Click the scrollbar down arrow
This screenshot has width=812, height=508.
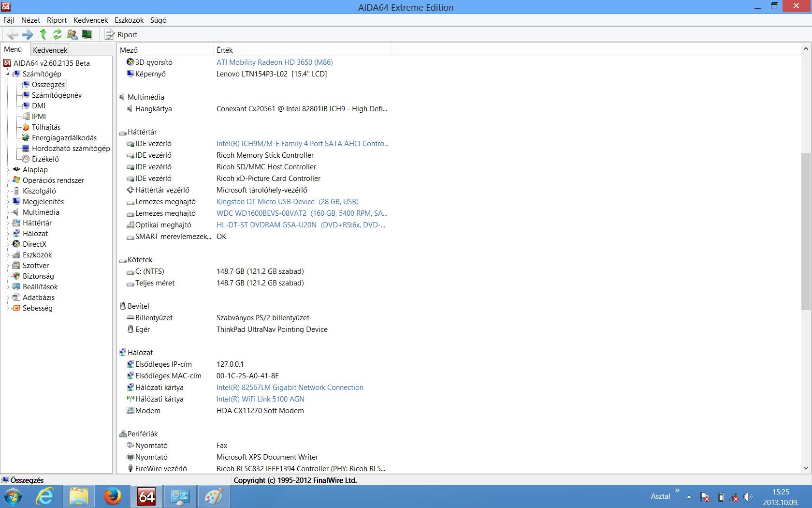(806, 468)
